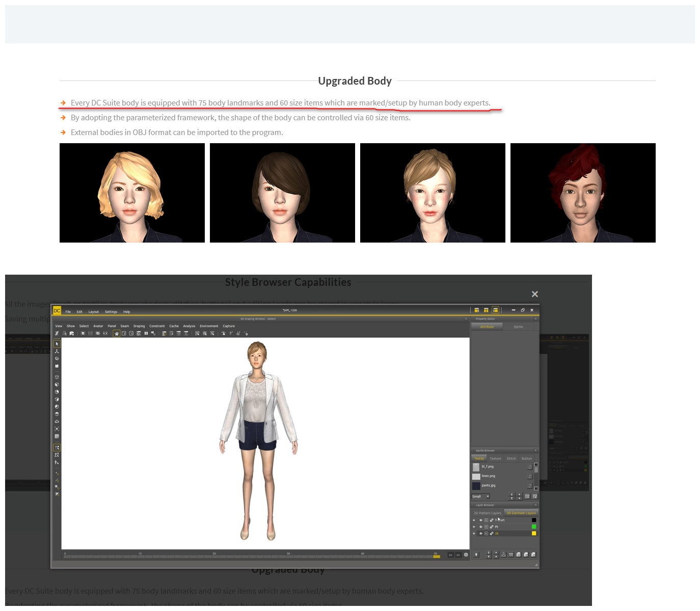Switch to the 2D Pattern Layers tab

point(487,513)
